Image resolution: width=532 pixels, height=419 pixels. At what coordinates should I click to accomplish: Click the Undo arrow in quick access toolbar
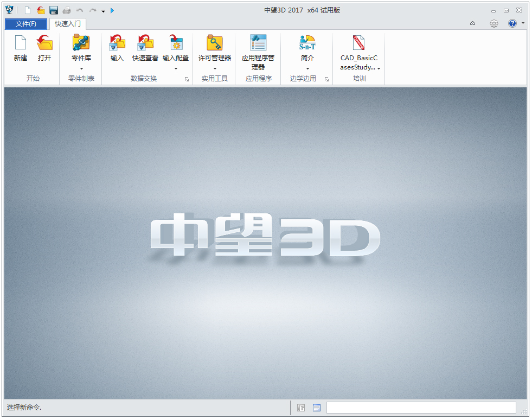[x=80, y=10]
